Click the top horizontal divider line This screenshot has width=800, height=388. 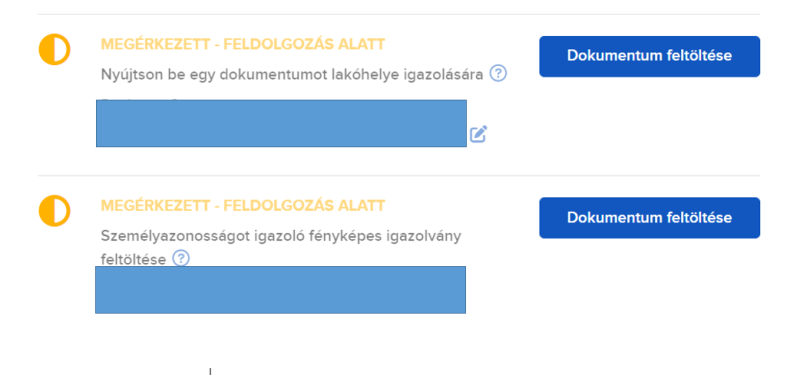tap(399, 14)
